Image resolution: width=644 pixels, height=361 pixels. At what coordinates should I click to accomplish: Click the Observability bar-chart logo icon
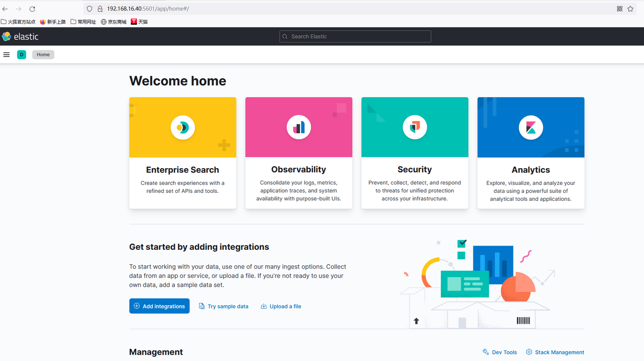point(299,127)
